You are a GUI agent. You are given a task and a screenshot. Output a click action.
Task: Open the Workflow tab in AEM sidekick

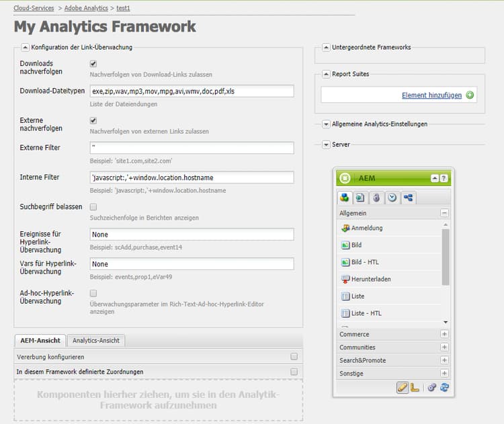pyautogui.click(x=408, y=198)
